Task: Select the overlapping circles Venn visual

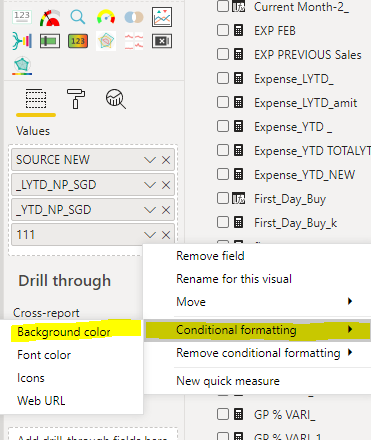Action: click(x=134, y=17)
